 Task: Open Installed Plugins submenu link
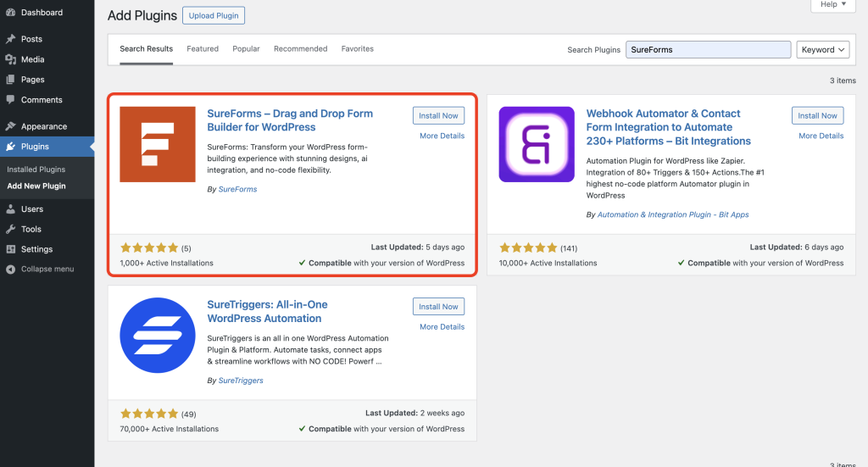[36, 170]
